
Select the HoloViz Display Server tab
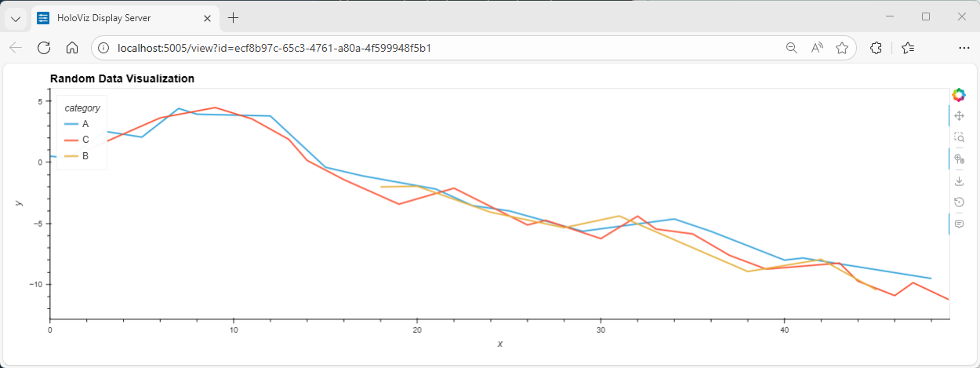pyautogui.click(x=118, y=18)
